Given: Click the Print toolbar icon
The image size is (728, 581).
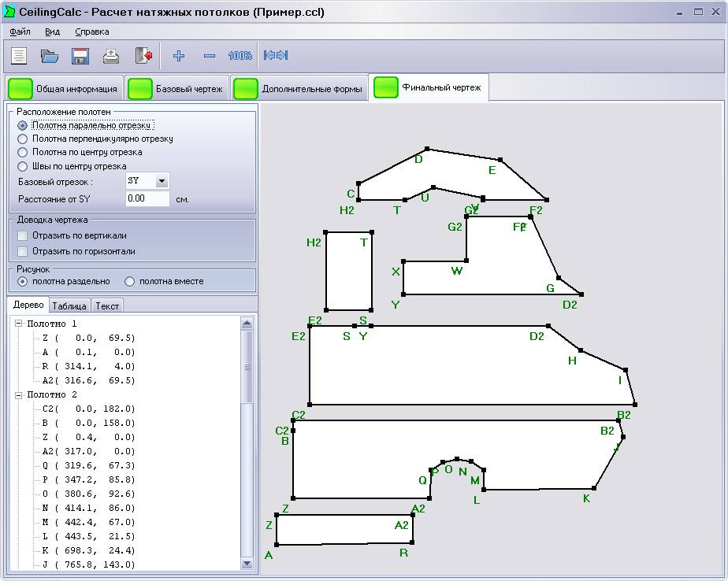Looking at the screenshot, I should (111, 56).
